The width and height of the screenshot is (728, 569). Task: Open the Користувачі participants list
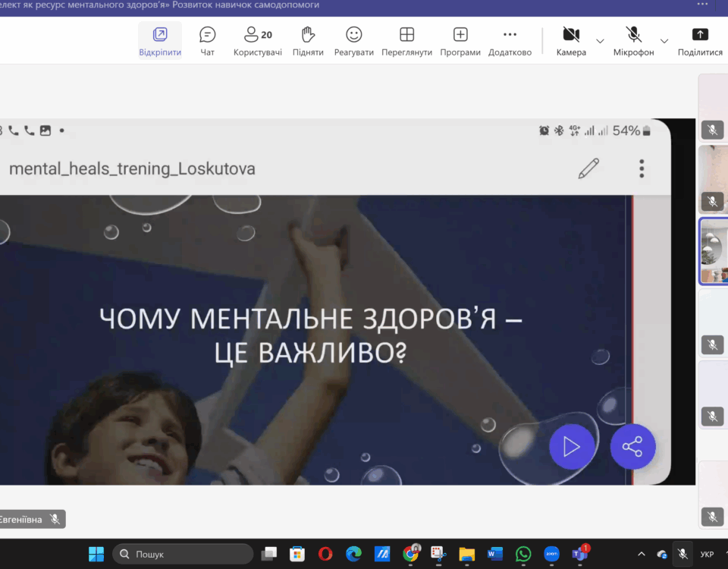tap(257, 35)
